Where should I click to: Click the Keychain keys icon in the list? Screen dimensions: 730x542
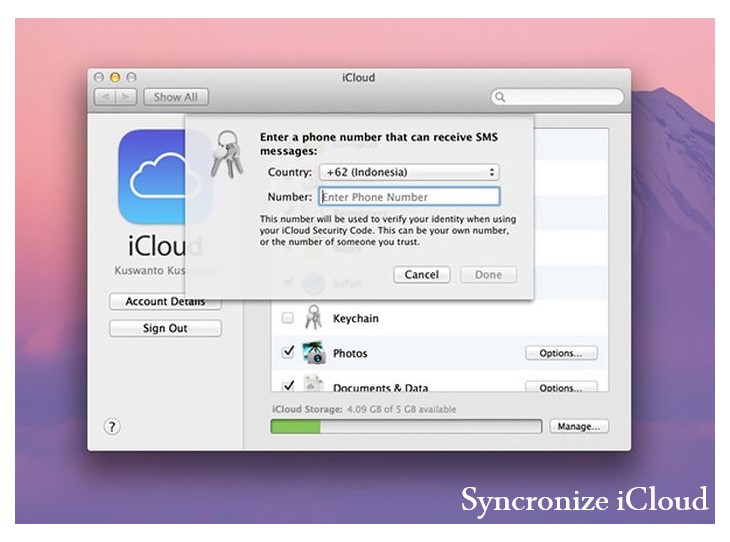point(313,318)
